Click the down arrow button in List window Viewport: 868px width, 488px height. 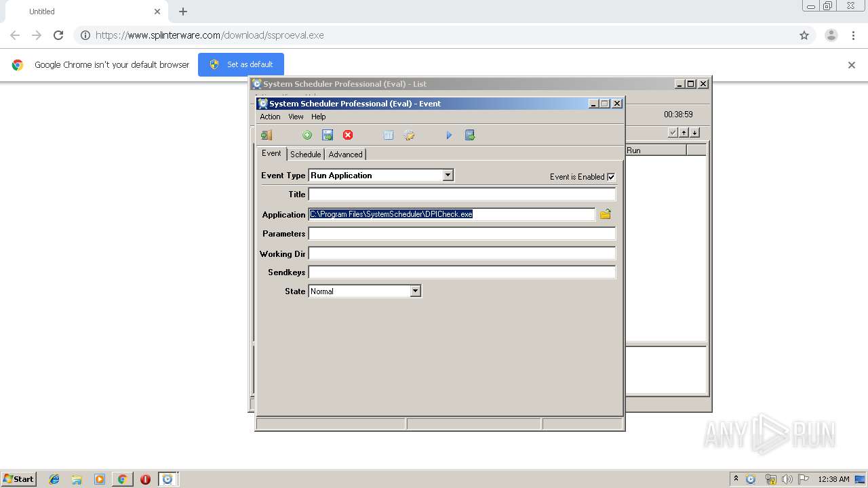[694, 132]
